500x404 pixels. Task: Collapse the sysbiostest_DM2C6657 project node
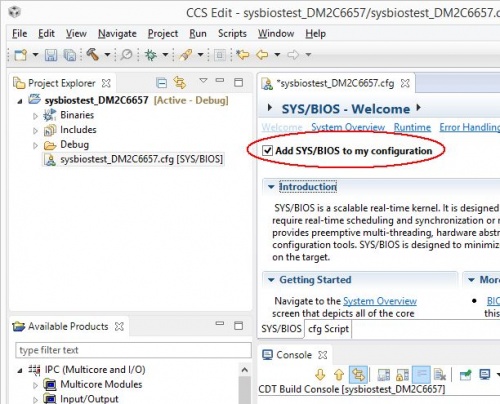[20, 101]
